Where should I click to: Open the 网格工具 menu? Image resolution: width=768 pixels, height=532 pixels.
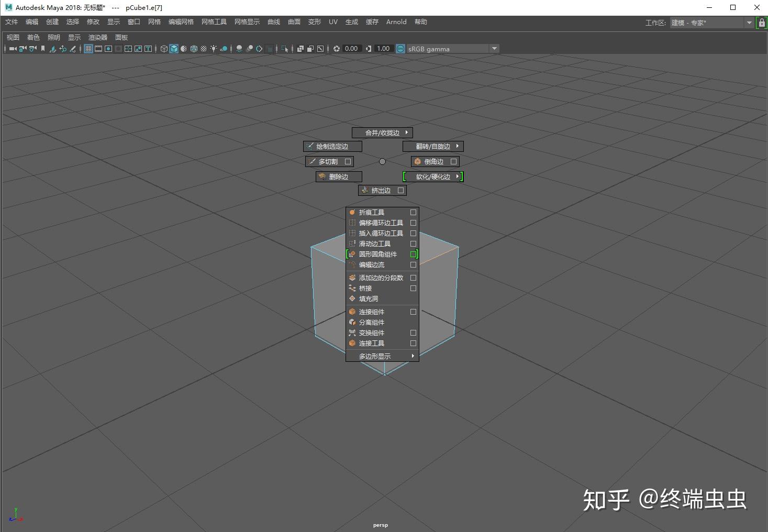pos(214,21)
